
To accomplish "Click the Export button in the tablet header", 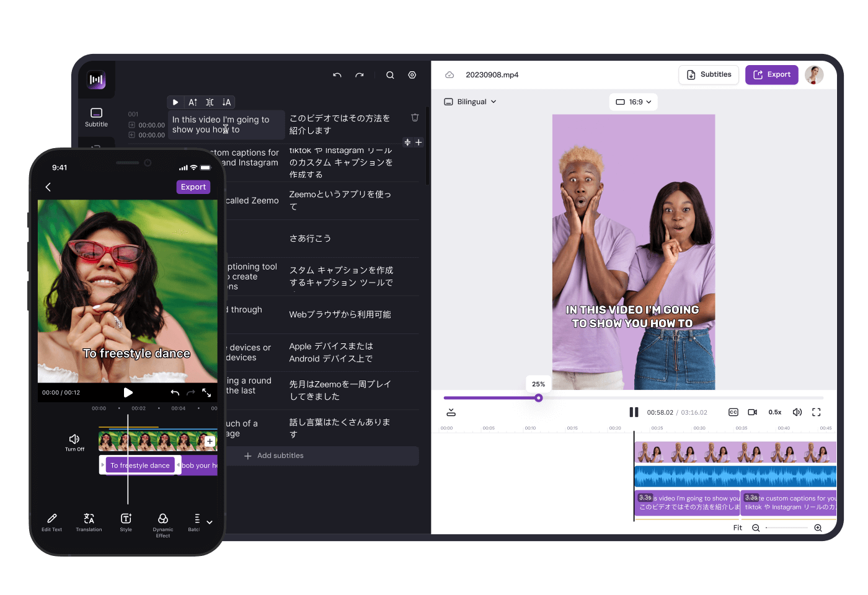I will tap(772, 74).
